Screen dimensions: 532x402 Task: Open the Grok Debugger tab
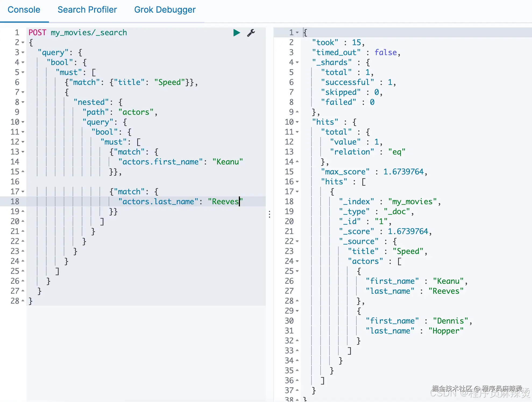point(165,10)
